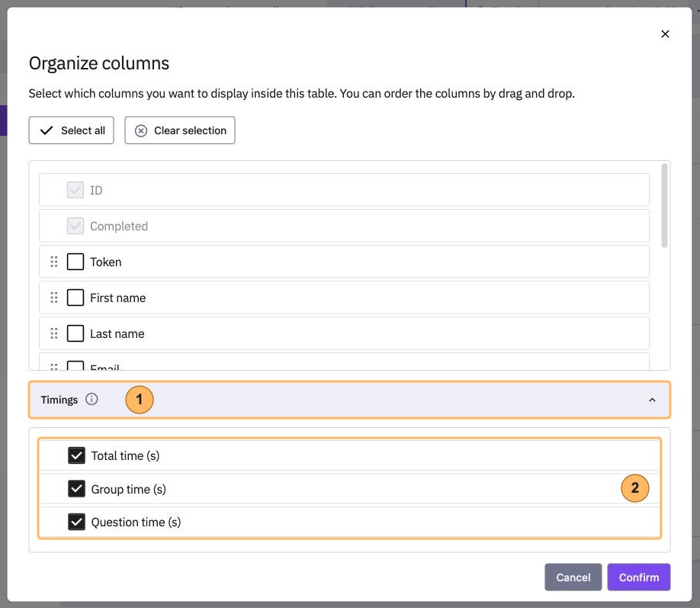This screenshot has width=700, height=608.
Task: Click the Timings info icon
Action: (92, 399)
